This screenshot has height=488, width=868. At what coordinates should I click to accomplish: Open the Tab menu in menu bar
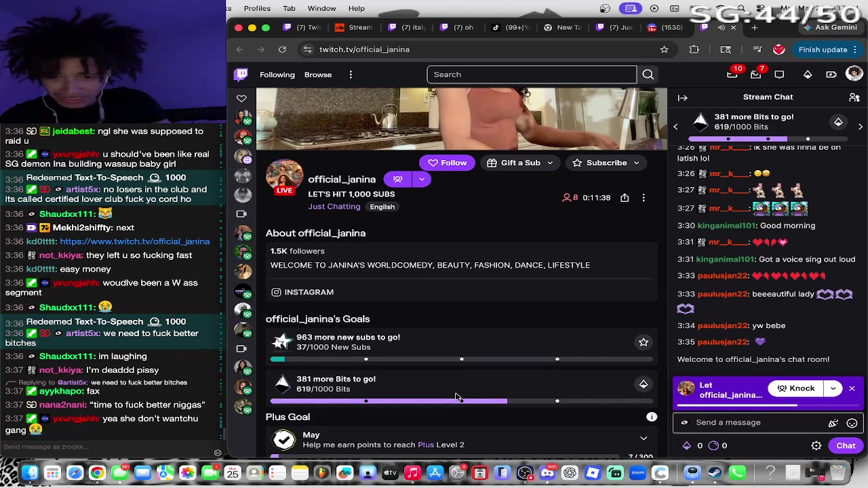point(289,8)
